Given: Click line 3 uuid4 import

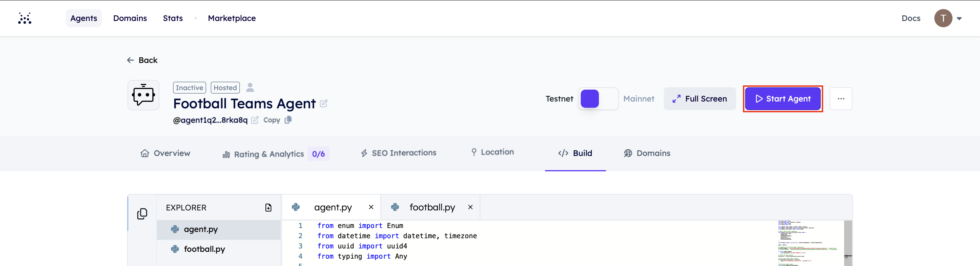Looking at the screenshot, I should [x=362, y=246].
